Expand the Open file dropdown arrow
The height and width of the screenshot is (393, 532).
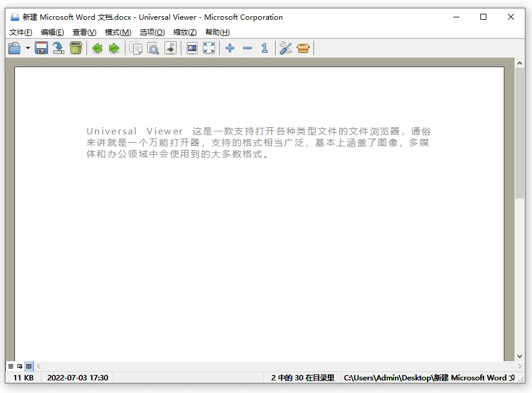(28, 48)
